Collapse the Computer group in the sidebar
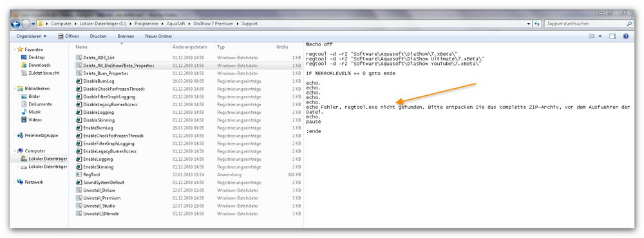 pyautogui.click(x=15, y=151)
